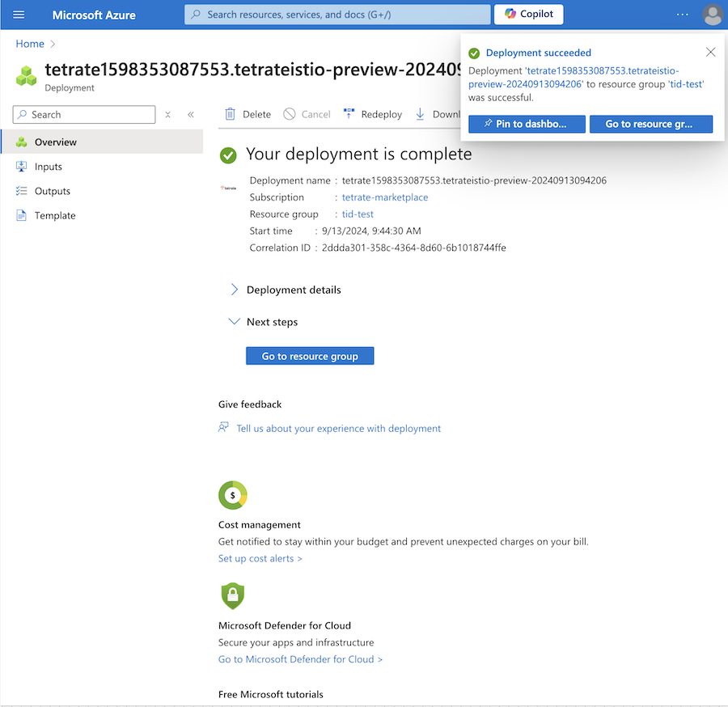Click the feedback person icon

coord(223,427)
